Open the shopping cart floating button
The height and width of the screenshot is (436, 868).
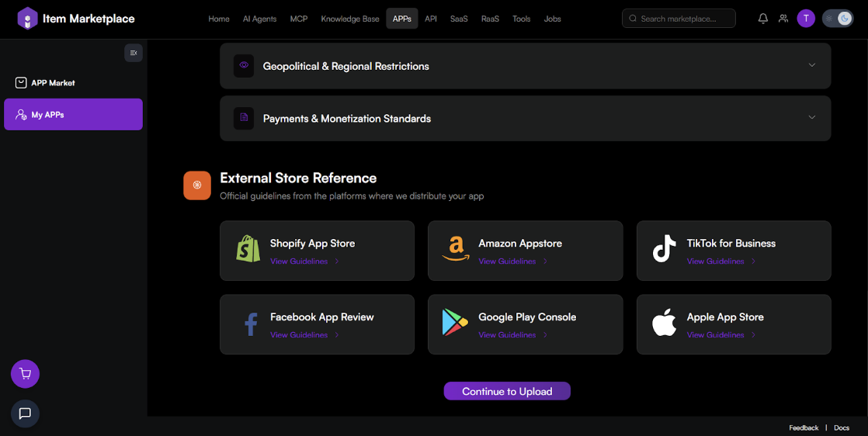coord(25,374)
